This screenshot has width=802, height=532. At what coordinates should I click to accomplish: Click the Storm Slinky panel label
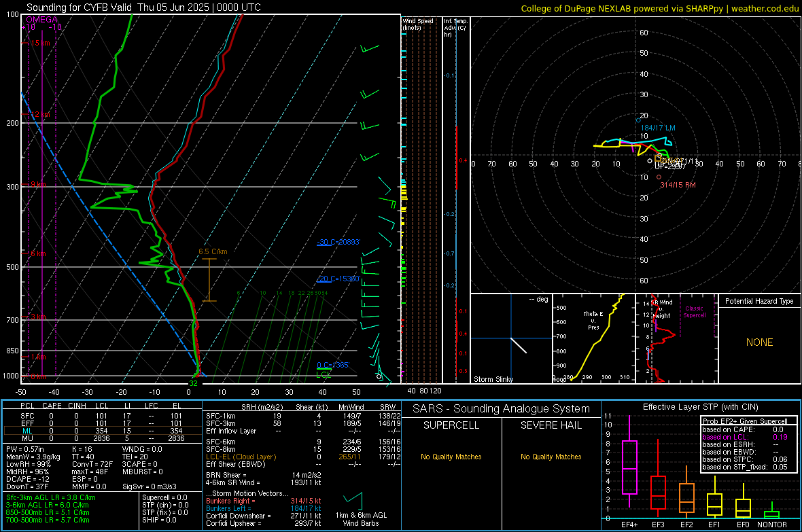[493, 379]
